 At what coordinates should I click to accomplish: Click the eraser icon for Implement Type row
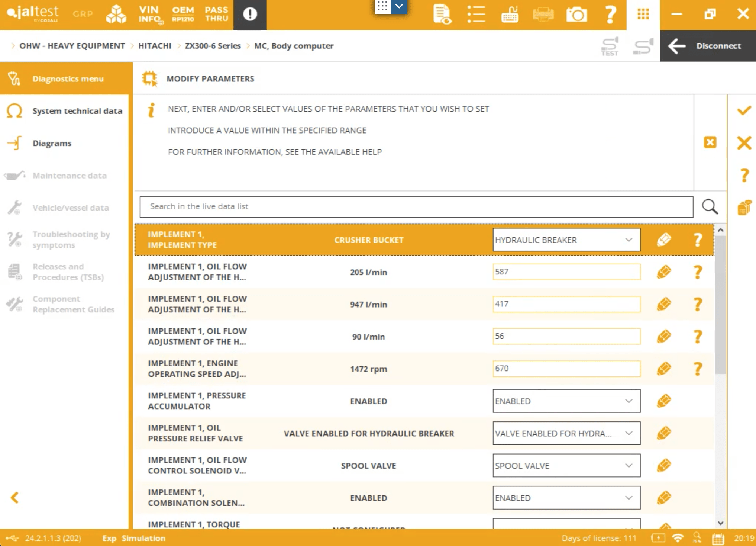(664, 240)
